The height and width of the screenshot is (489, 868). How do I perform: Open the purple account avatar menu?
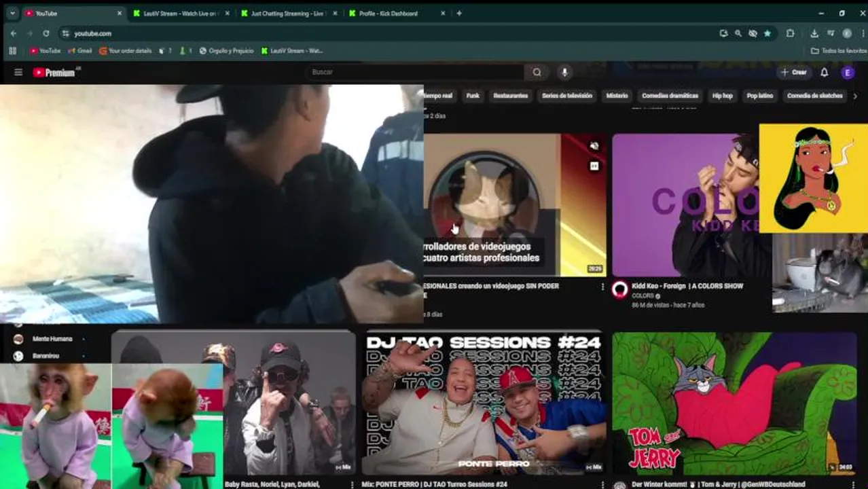[847, 73]
